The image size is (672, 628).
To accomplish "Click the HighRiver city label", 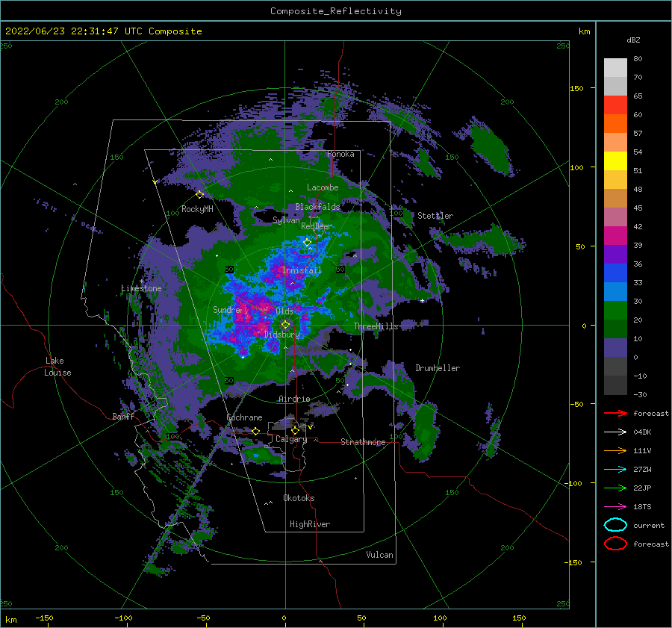I will [310, 524].
